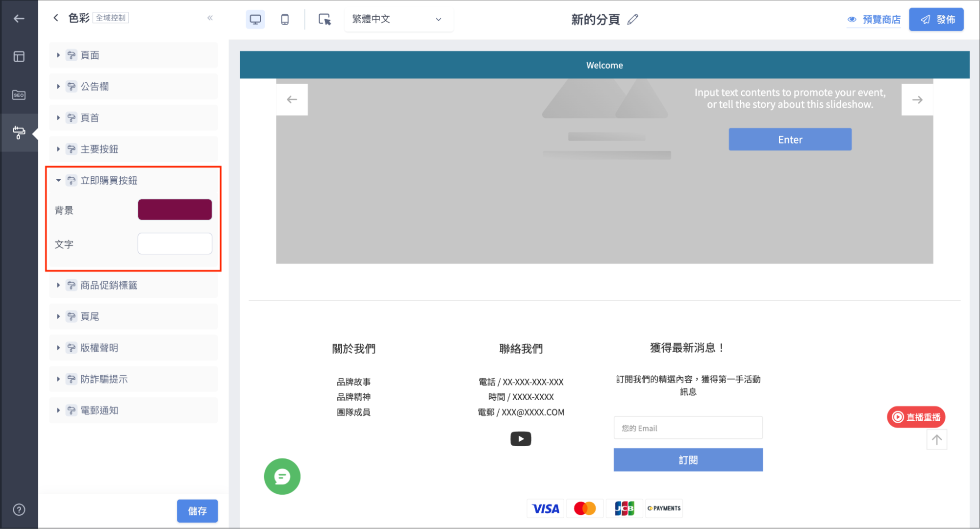Open the green chat bubble icon

click(x=282, y=476)
